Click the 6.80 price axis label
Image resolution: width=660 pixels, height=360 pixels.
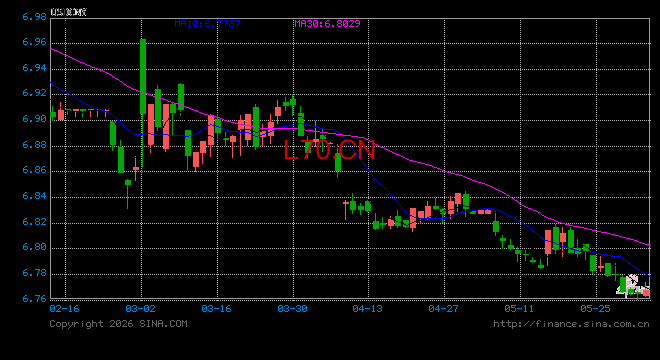point(35,247)
